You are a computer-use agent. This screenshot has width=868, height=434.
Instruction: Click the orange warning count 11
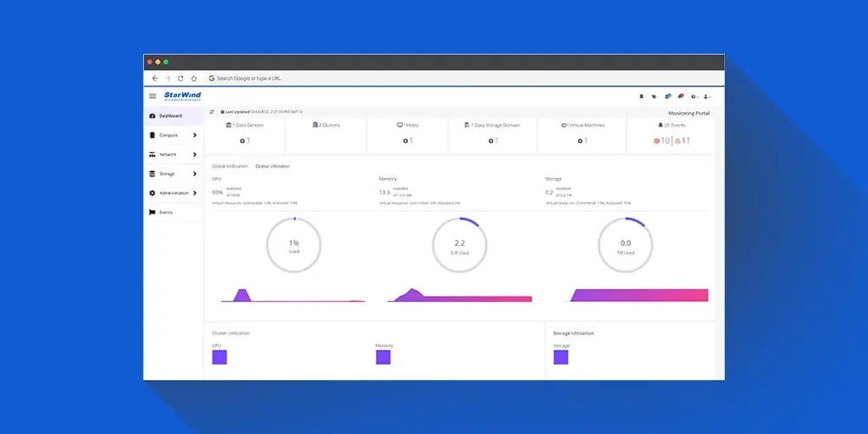coord(682,141)
